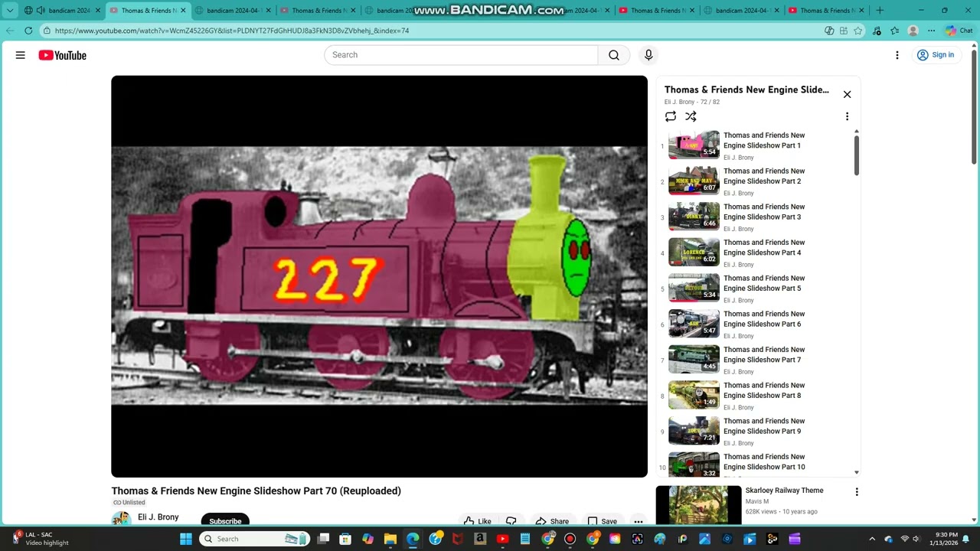
Task: Click the Skarloey Railway Theme video title
Action: click(x=784, y=491)
